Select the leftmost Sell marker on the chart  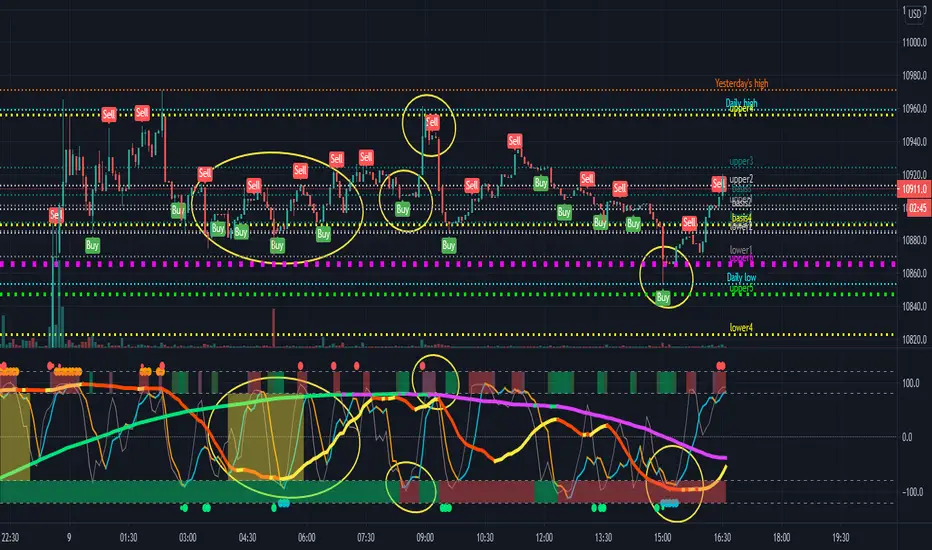pos(55,214)
